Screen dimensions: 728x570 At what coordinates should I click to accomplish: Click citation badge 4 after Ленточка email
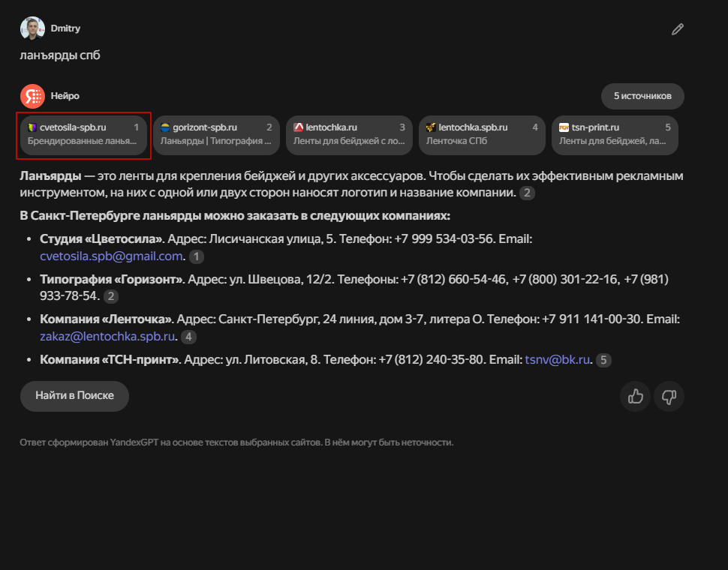tap(188, 337)
